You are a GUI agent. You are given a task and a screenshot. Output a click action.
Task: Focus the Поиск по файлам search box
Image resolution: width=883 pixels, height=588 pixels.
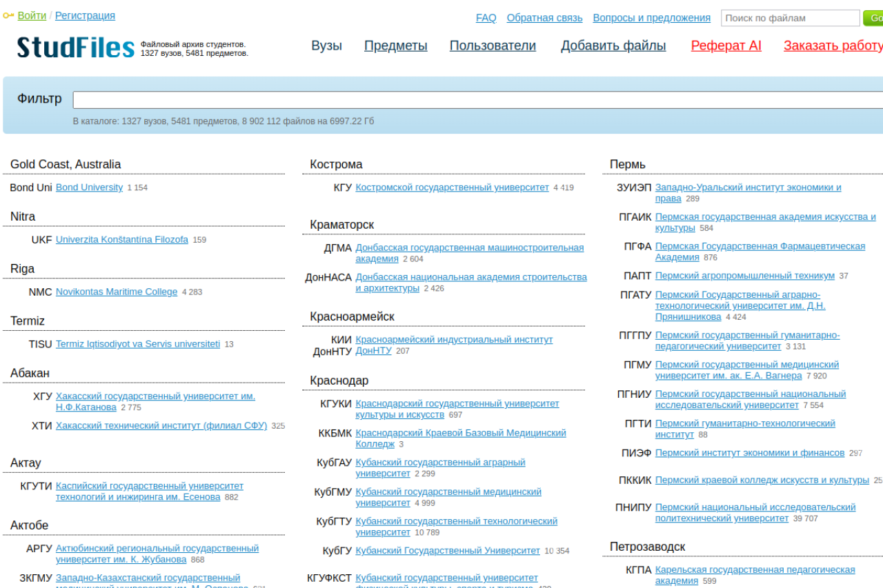(x=791, y=18)
